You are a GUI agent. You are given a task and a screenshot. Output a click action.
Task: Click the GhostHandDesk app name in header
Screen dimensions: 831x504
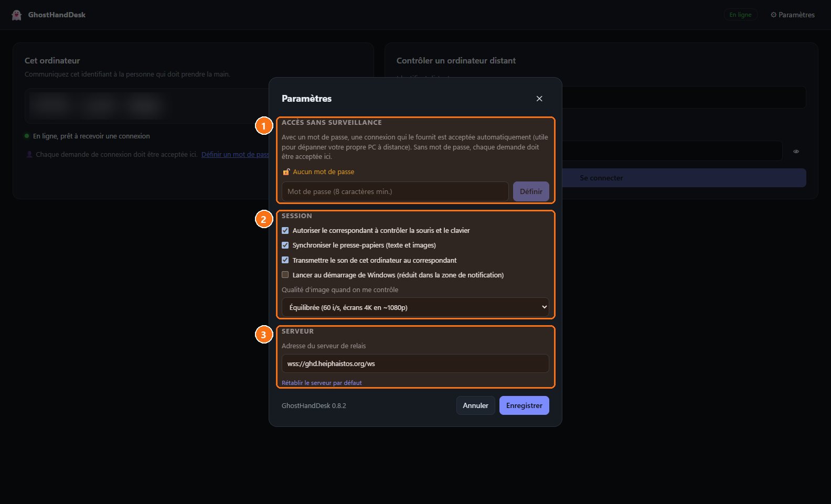[x=57, y=15]
